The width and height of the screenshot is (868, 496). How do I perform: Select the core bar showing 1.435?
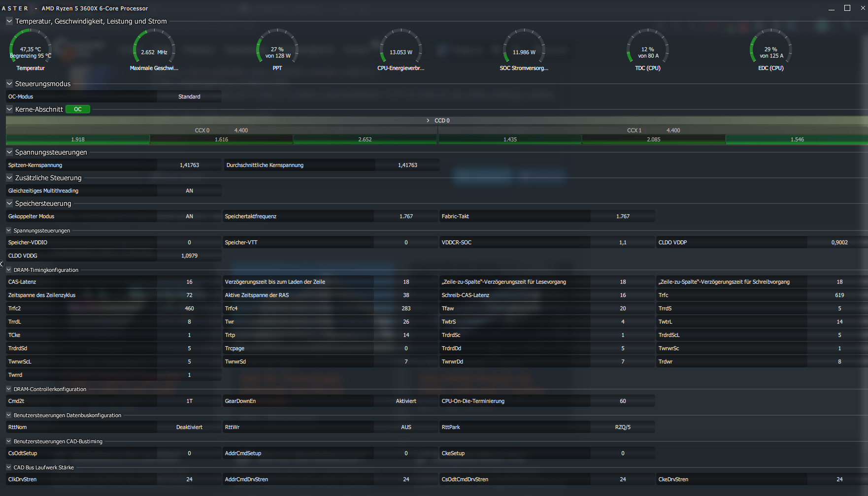pyautogui.click(x=510, y=140)
